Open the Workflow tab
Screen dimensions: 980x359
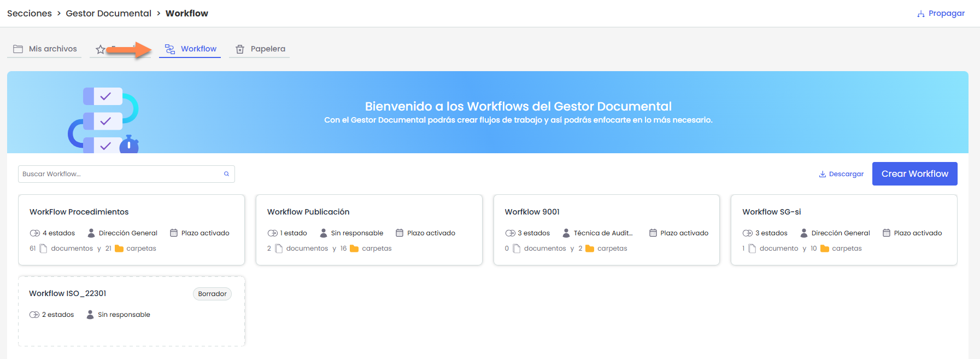tap(191, 49)
